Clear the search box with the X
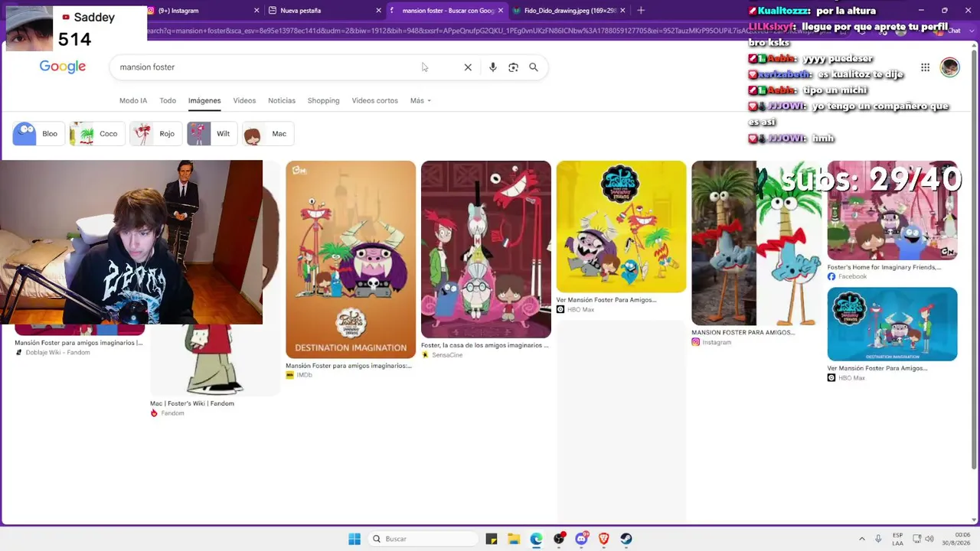The width and height of the screenshot is (980, 551). (x=468, y=67)
